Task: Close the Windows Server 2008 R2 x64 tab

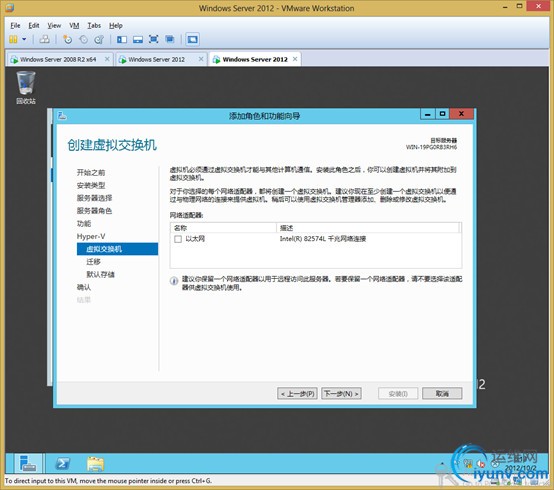Action: [x=107, y=59]
